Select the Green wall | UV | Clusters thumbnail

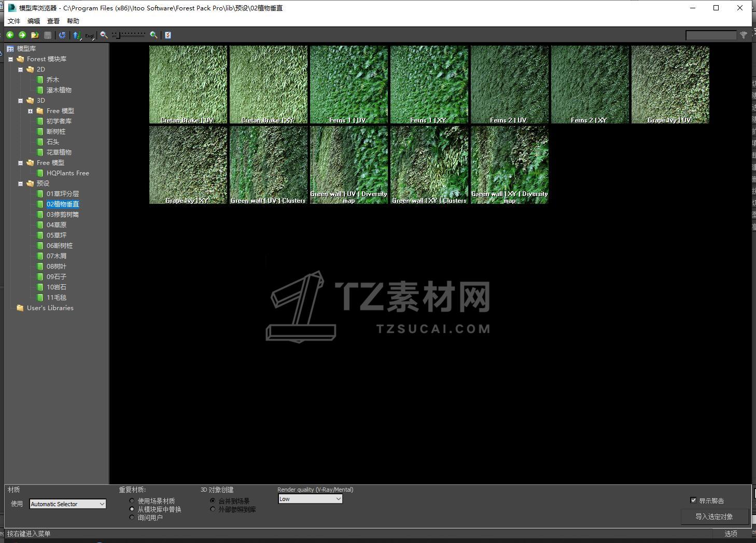[269, 165]
